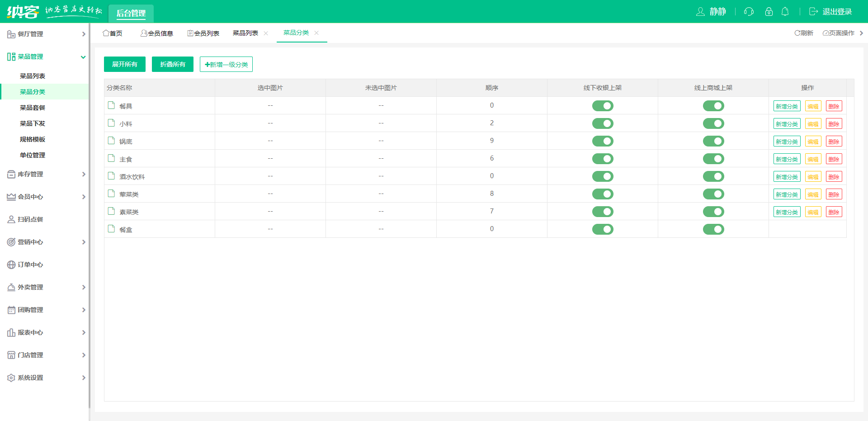
Task: Open the notification bell icon
Action: coord(785,12)
